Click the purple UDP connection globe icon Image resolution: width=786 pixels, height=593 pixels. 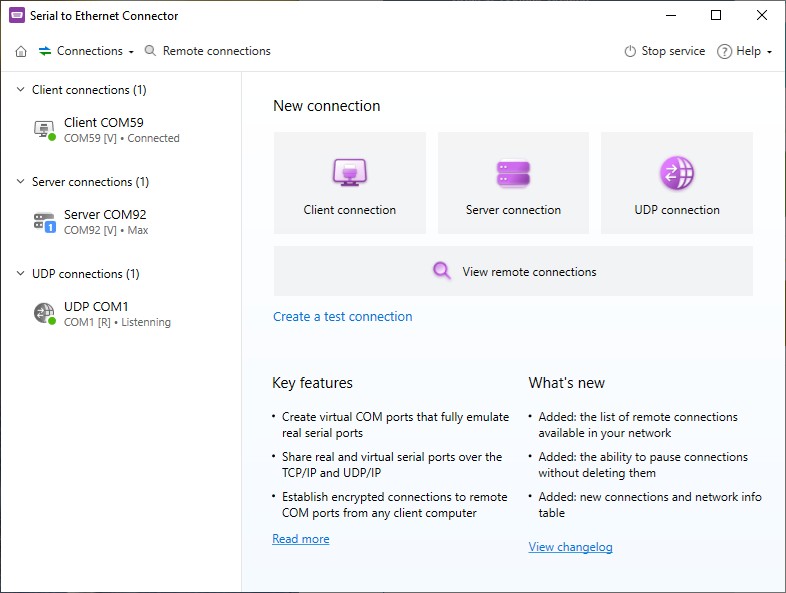[676, 174]
